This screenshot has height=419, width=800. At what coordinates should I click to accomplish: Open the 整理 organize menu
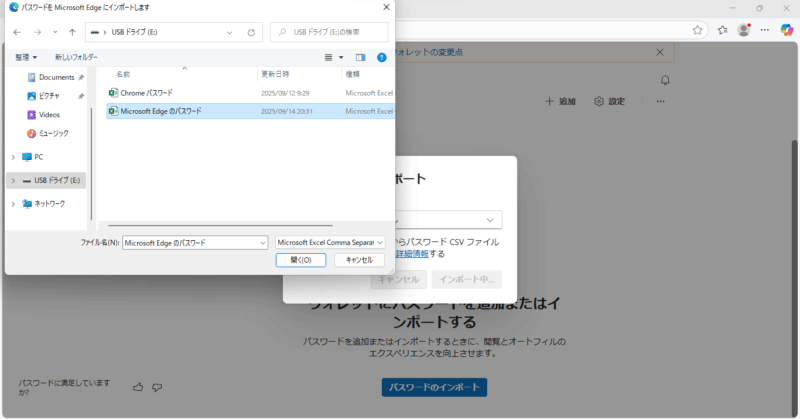pos(26,57)
